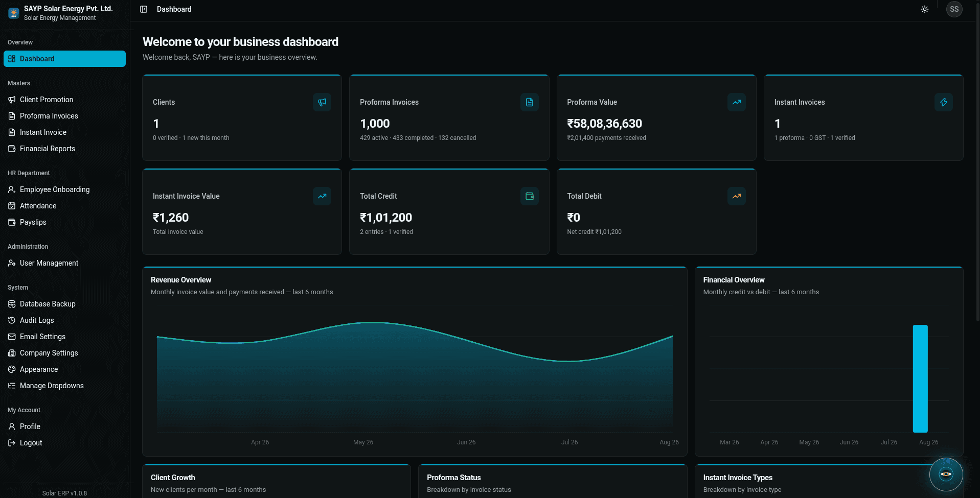Click the Aug 26 bar in Financial Overview

[920, 378]
